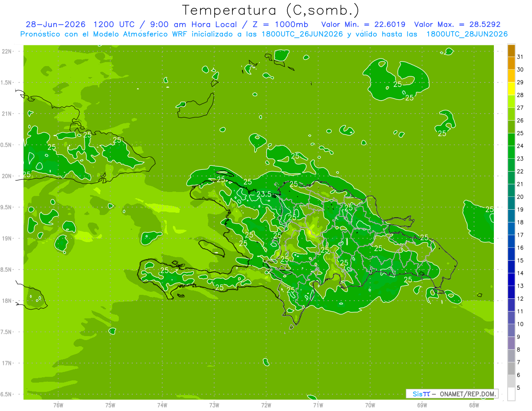Image resolution: width=532 pixels, height=411 pixels.
Task: Click the teal legend swatch between 19 and 20
Action: [511, 203]
